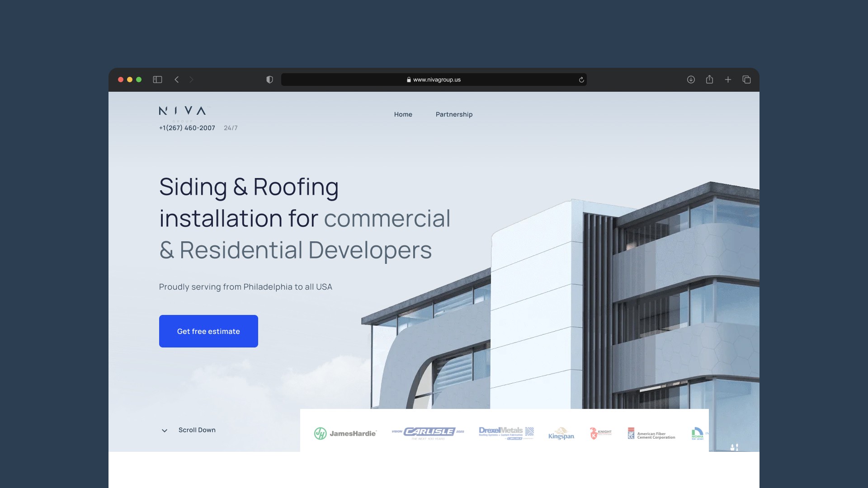The image size is (868, 488).
Task: Select the DrexelMetals partner logo
Action: (x=506, y=432)
